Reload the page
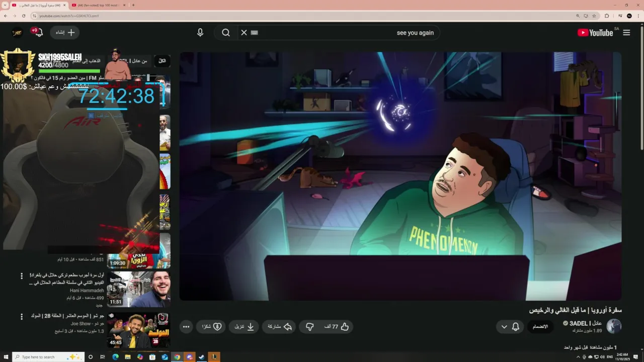The height and width of the screenshot is (362, 644). tap(24, 16)
